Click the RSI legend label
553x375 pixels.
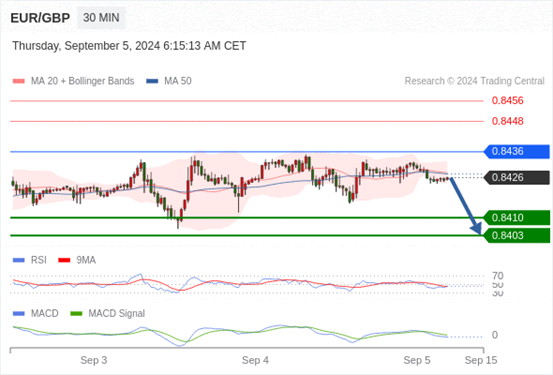point(39,260)
